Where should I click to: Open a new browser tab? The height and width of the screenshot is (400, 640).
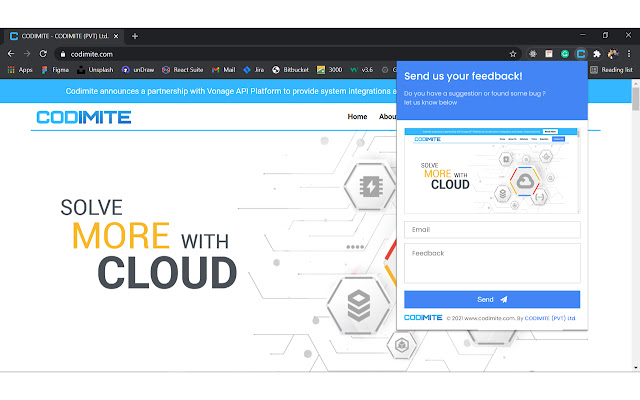pos(135,36)
